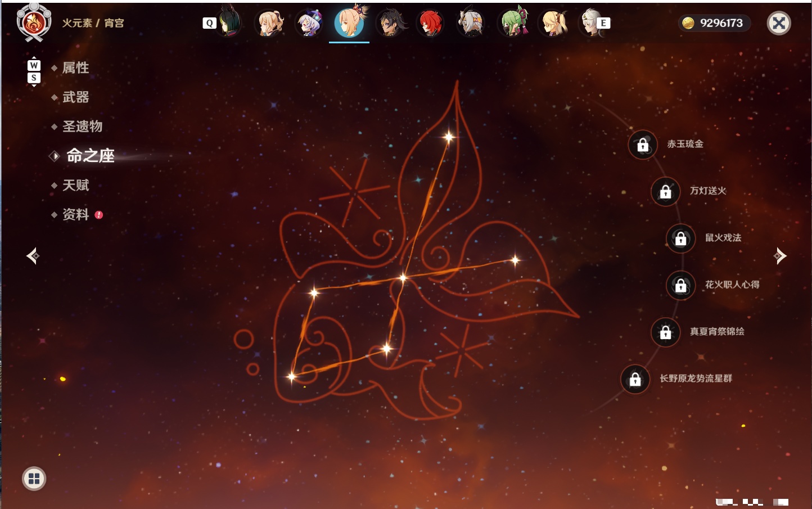The width and height of the screenshot is (812, 509).
Task: Open the 属性 attributes page
Action: tap(75, 68)
